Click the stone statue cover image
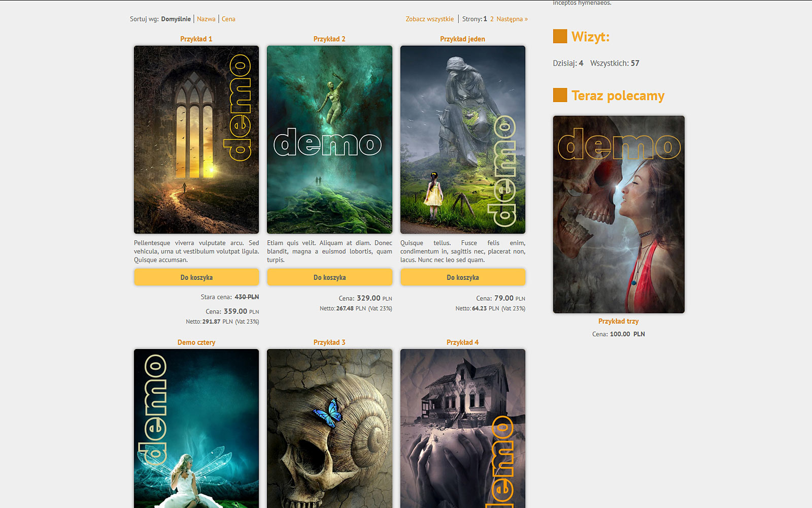Screen dimensions: 812x508 click(462, 140)
